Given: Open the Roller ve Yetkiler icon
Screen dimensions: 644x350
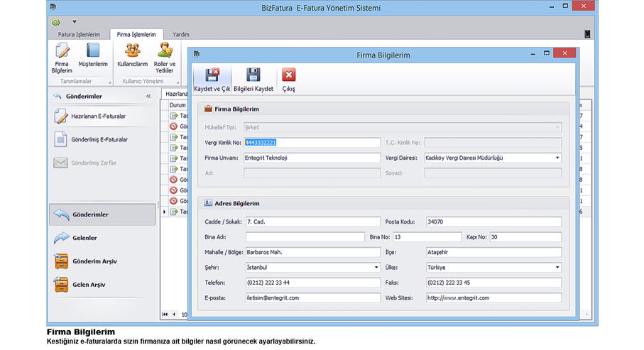Looking at the screenshot, I should pyautogui.click(x=164, y=51).
